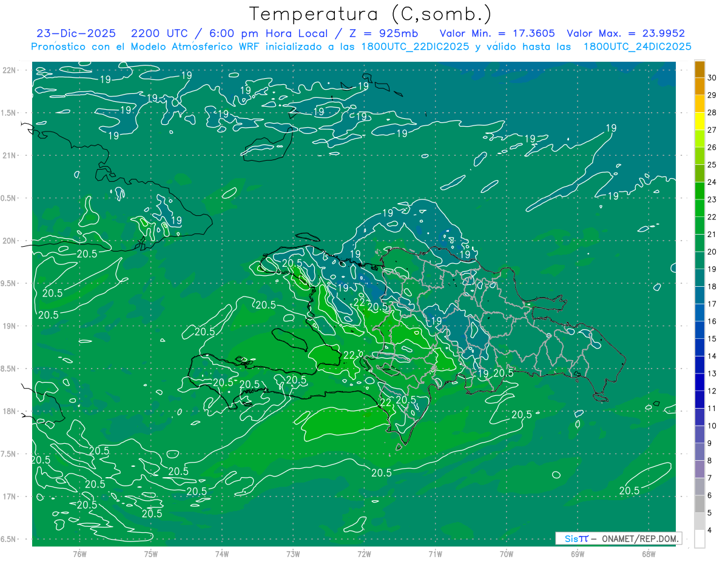Click the '76W' longitude axis label

tap(79, 554)
